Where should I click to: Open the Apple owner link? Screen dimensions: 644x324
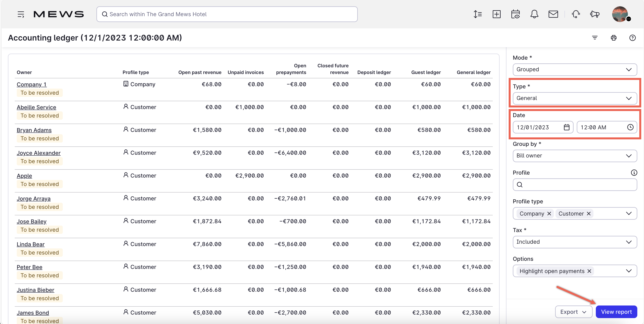coord(24,176)
